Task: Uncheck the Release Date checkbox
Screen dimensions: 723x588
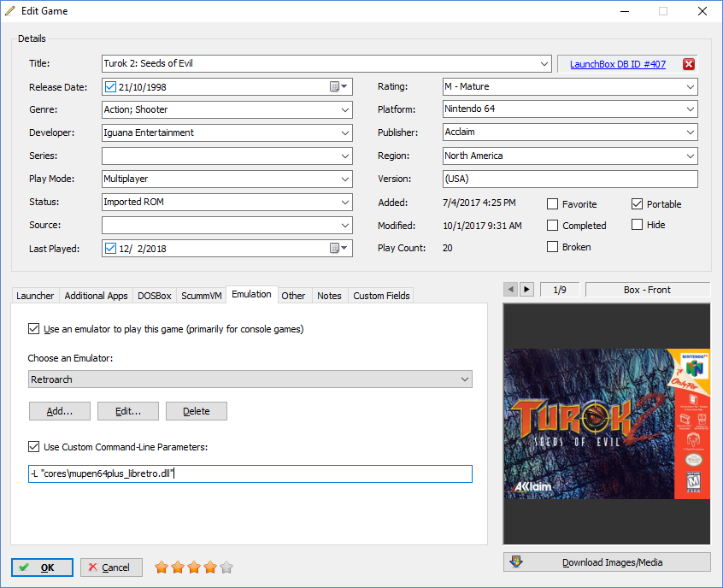Action: coord(110,86)
